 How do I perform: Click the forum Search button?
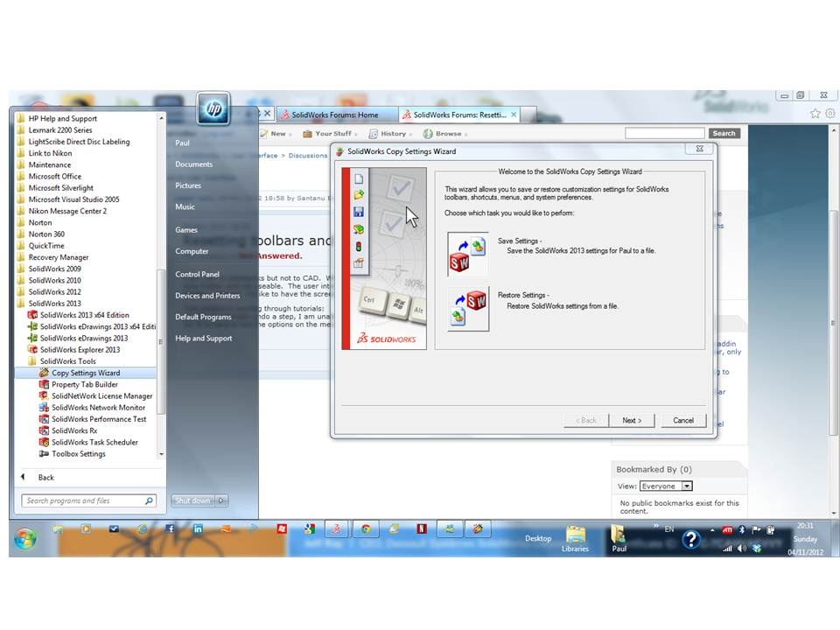pyautogui.click(x=724, y=133)
